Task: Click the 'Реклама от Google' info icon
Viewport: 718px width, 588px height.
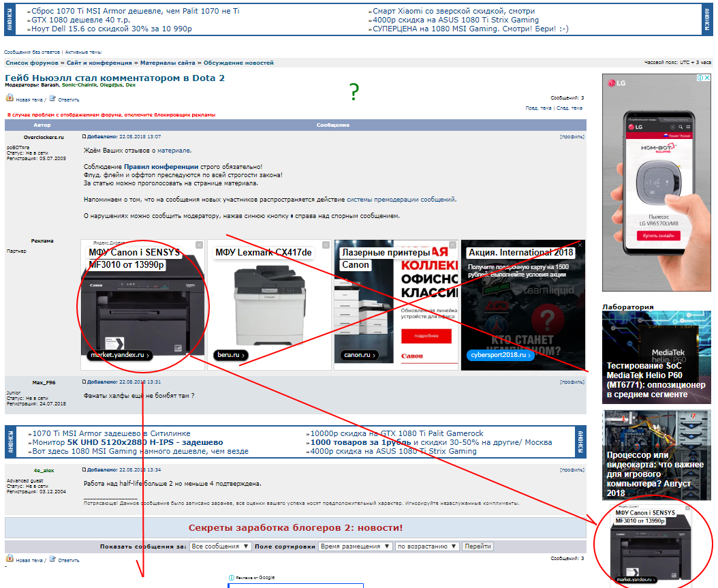Action: (x=231, y=578)
